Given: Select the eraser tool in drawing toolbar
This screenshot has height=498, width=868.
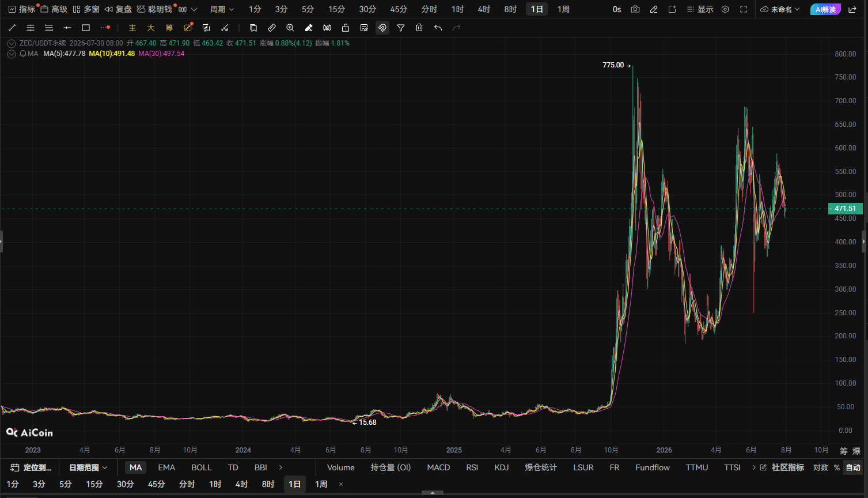Looking at the screenshot, I should (309, 28).
